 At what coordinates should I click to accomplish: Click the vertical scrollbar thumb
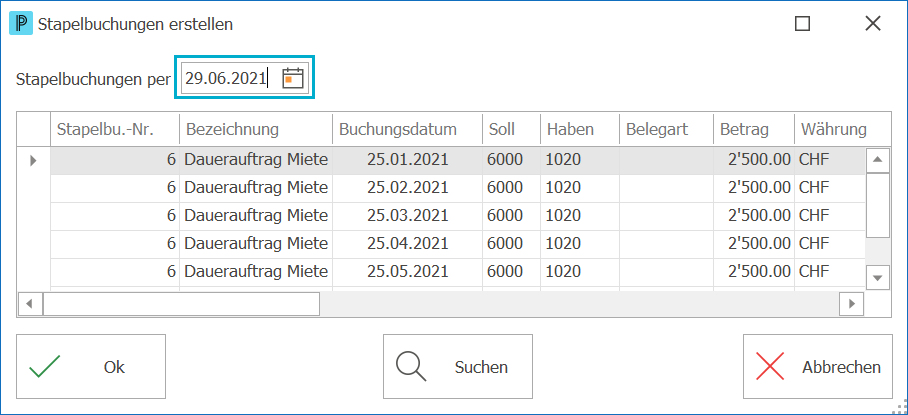pos(877,204)
